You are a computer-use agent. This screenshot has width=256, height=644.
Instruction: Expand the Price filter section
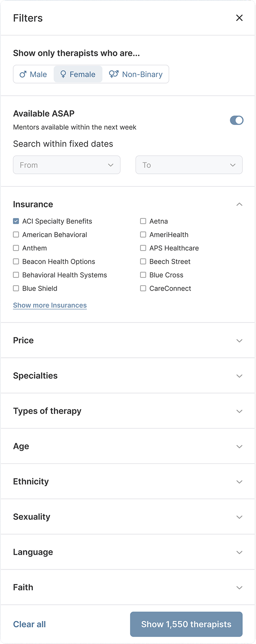[x=239, y=341]
